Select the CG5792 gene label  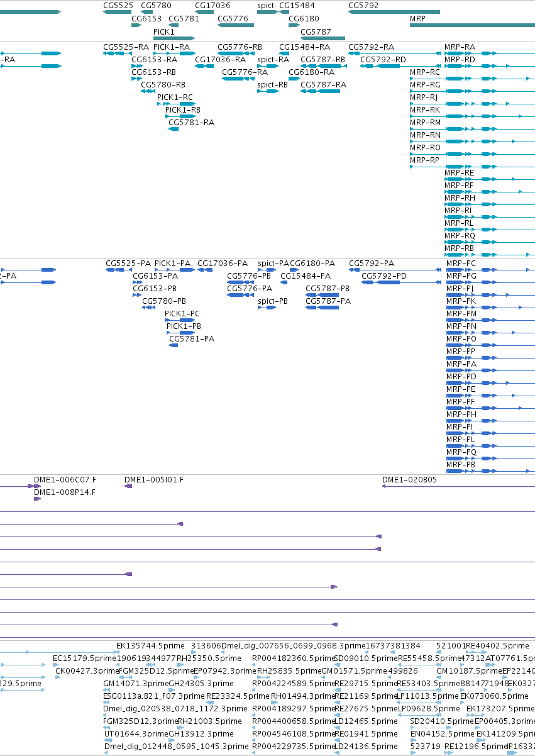click(363, 6)
